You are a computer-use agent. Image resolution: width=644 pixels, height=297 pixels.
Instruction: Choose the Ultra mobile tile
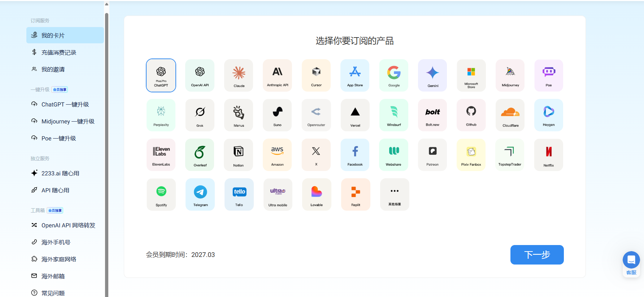pyautogui.click(x=278, y=195)
